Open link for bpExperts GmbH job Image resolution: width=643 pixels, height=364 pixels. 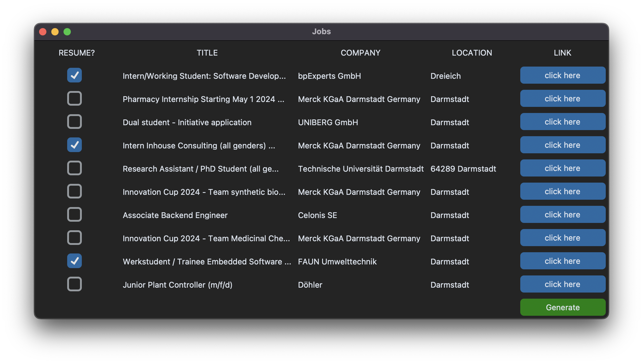[x=562, y=75]
